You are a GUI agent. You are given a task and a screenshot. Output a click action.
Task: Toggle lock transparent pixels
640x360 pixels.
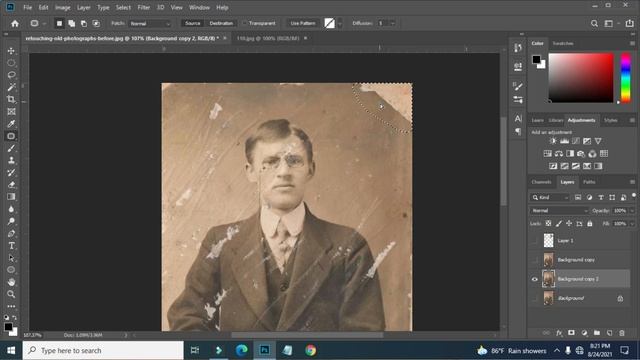[548, 224]
